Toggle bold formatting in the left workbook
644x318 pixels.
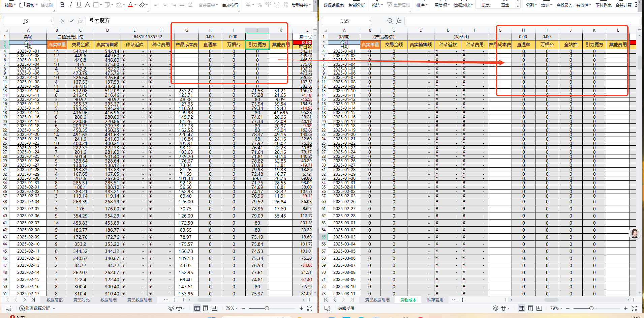tap(62, 5)
